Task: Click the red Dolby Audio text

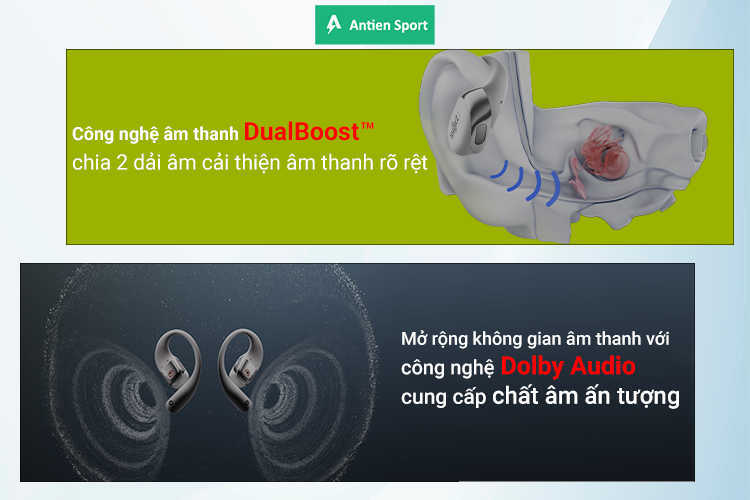Action: click(568, 367)
